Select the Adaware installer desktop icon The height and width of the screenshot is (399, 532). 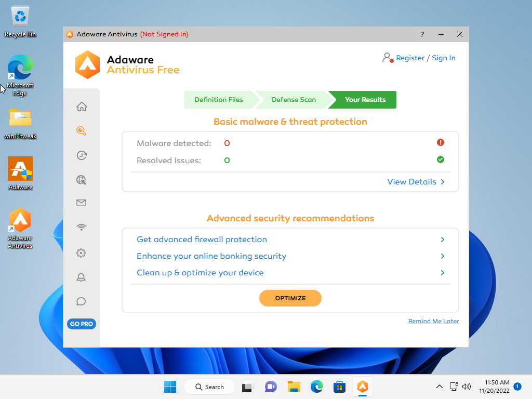20,174
